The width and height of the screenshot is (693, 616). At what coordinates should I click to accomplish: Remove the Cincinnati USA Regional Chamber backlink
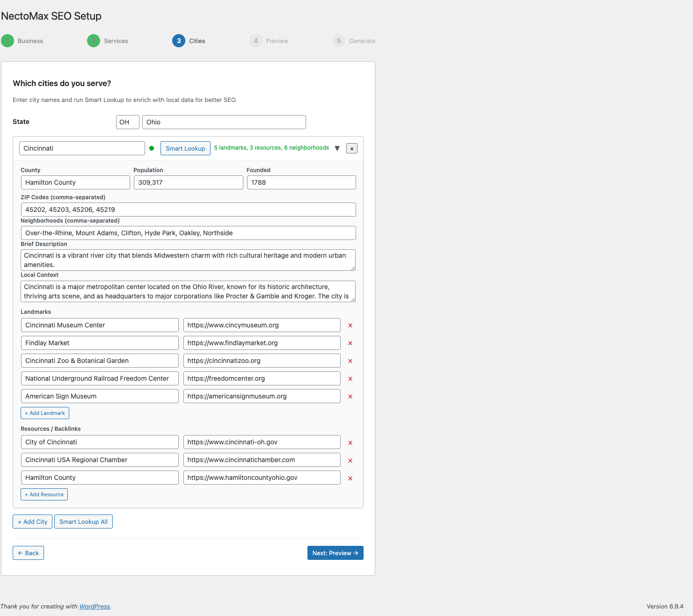pyautogui.click(x=350, y=460)
